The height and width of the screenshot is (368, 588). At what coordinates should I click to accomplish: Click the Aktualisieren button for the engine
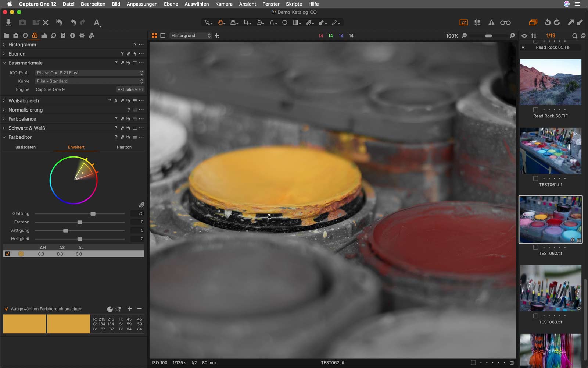(130, 89)
